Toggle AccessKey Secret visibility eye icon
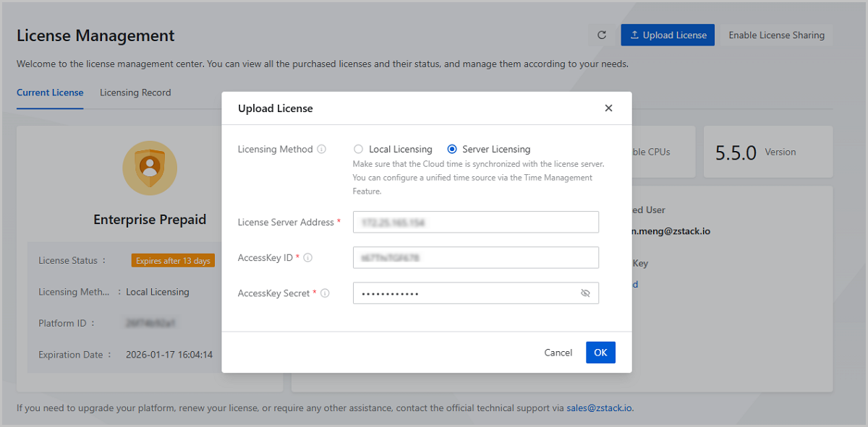This screenshot has width=868, height=427. (585, 293)
